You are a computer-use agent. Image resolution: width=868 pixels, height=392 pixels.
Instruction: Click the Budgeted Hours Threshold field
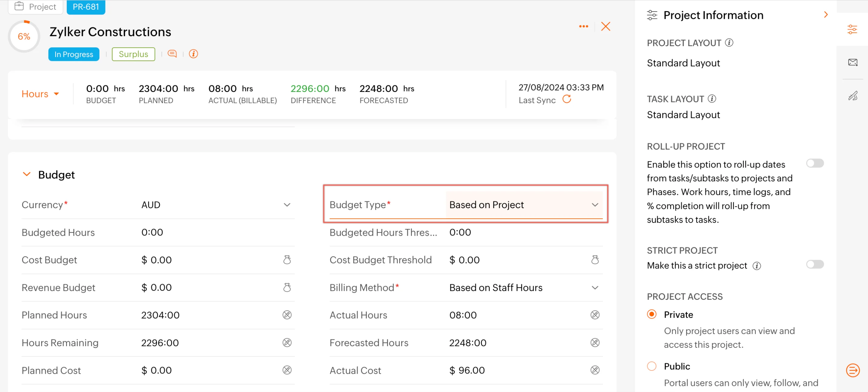460,232
